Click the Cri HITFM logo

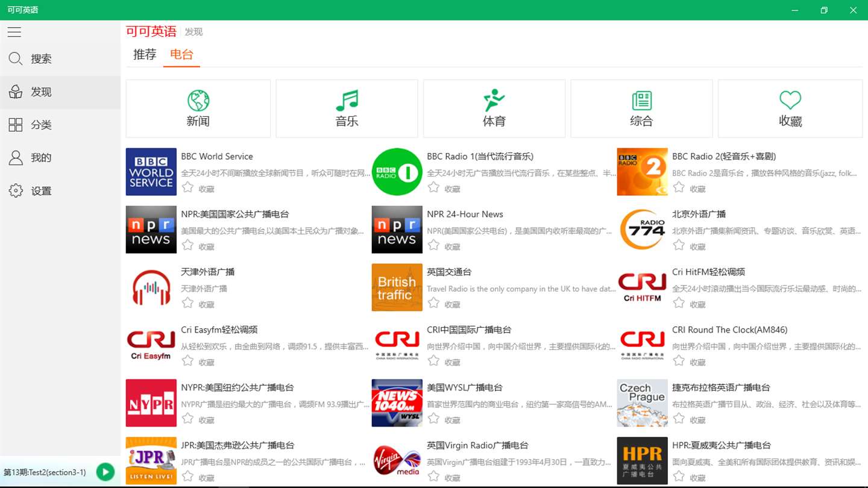pyautogui.click(x=643, y=287)
